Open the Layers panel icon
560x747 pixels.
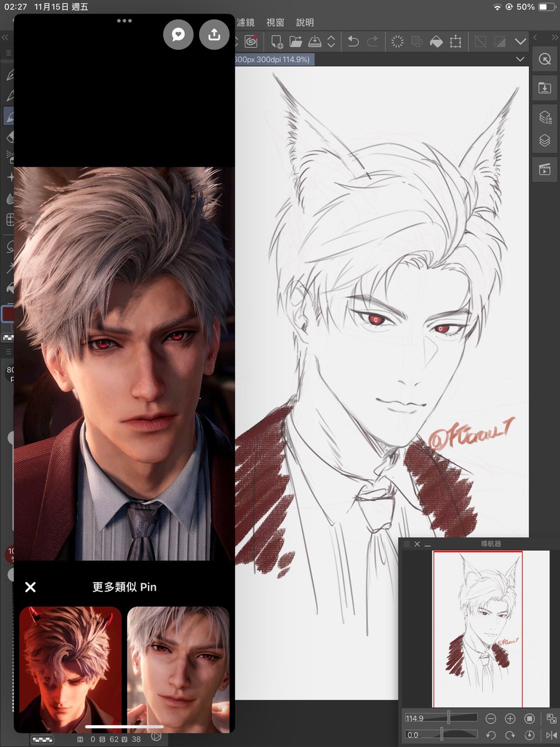[545, 141]
